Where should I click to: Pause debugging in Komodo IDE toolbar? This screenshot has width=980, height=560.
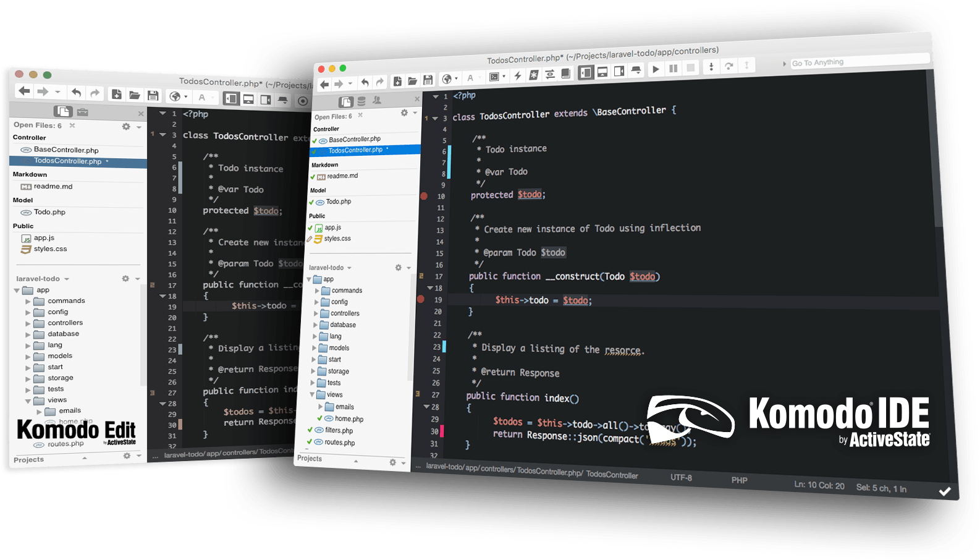pos(674,69)
